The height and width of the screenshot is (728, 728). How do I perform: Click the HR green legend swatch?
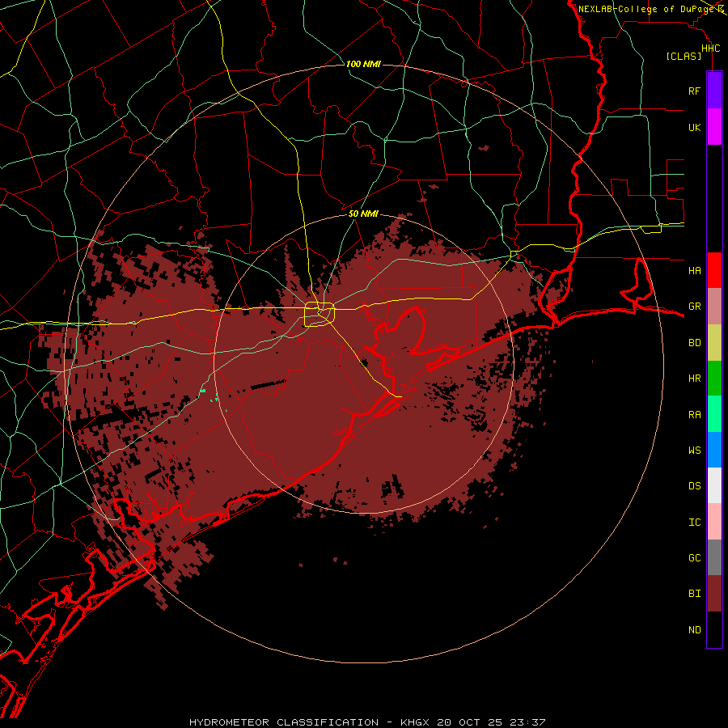(x=714, y=379)
